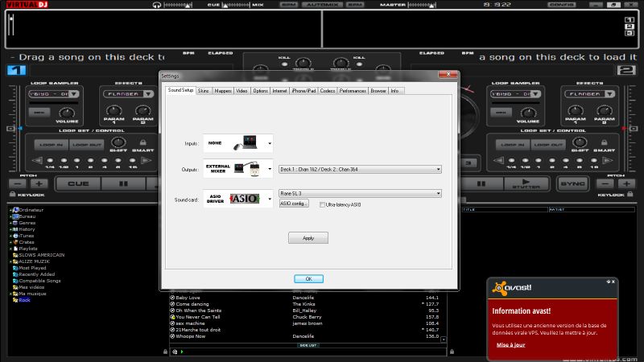The width and height of the screenshot is (644, 362).
Task: Click the 'Mise à jour' link in avast popup
Action: (510, 344)
